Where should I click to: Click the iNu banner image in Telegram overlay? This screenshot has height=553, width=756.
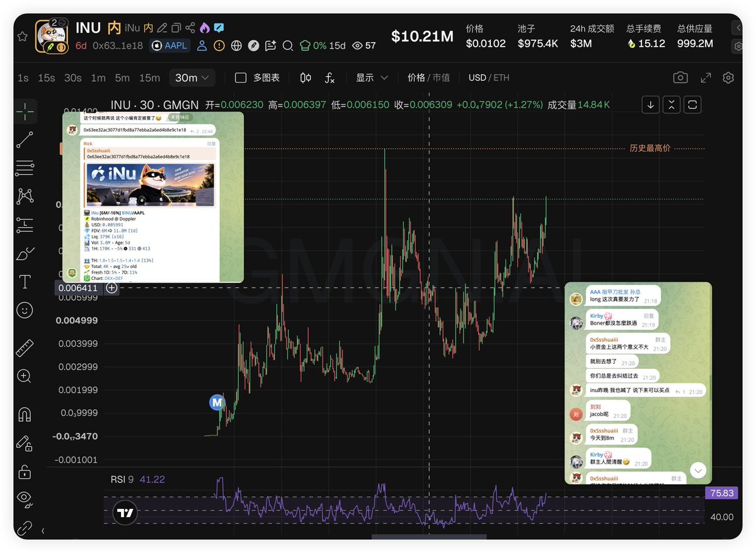coord(150,185)
